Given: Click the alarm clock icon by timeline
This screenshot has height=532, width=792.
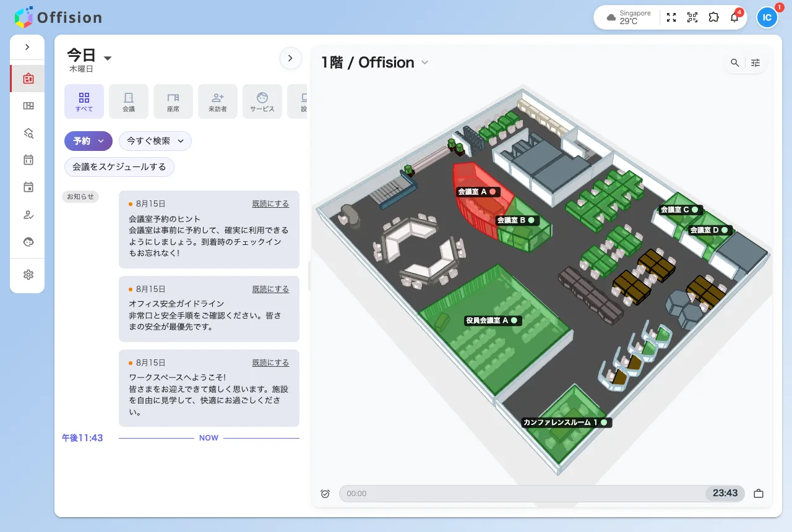Looking at the screenshot, I should pyautogui.click(x=325, y=494).
